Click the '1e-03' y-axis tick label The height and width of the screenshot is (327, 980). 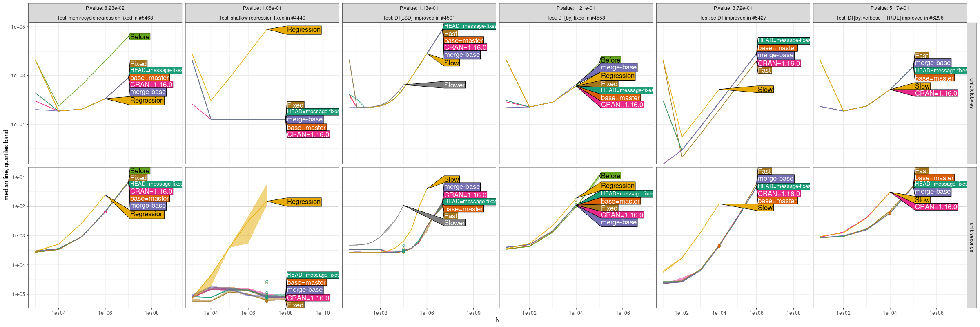18,236
